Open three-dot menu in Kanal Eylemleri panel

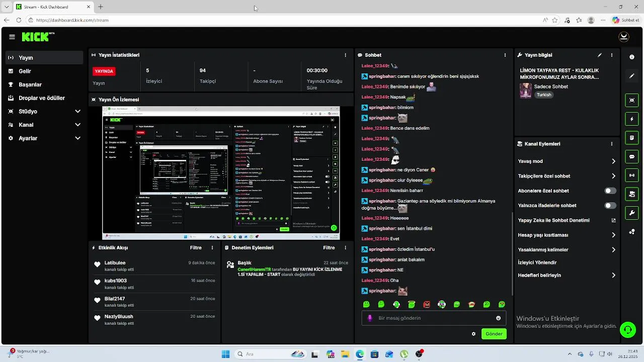[612, 144]
